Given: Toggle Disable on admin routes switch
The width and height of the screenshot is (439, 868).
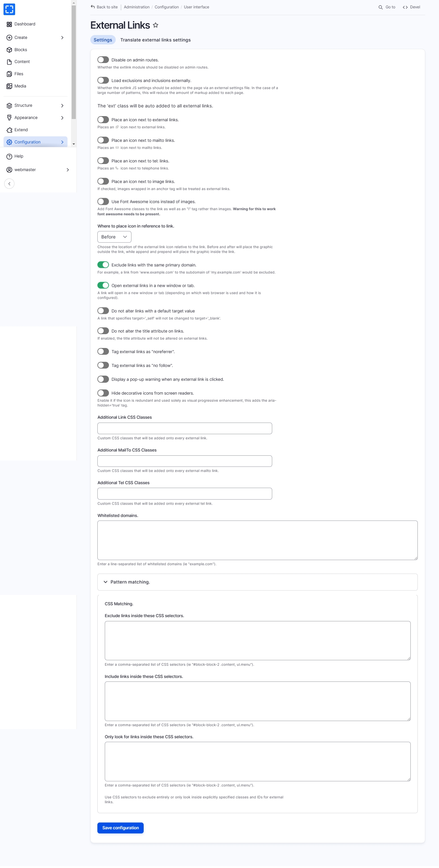Looking at the screenshot, I should point(103,60).
